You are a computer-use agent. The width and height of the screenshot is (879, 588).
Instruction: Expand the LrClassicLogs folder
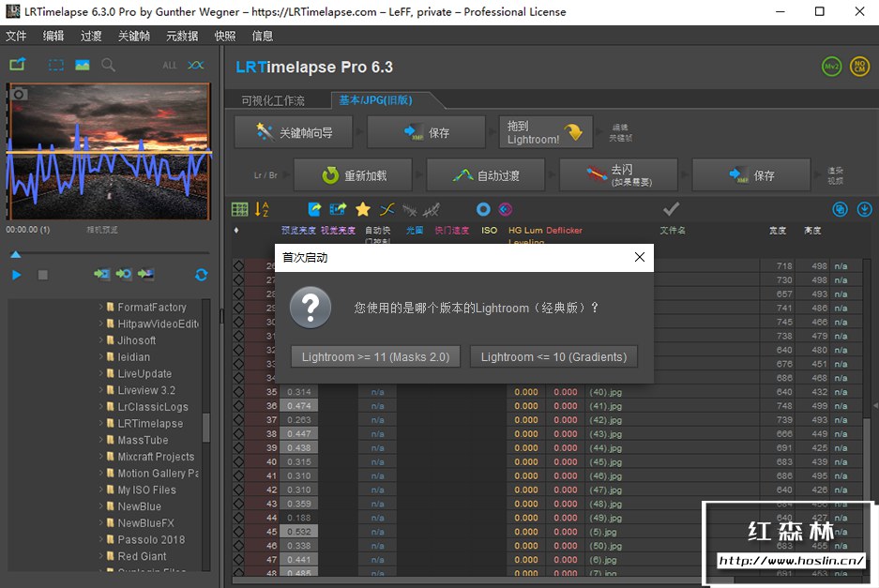point(101,406)
